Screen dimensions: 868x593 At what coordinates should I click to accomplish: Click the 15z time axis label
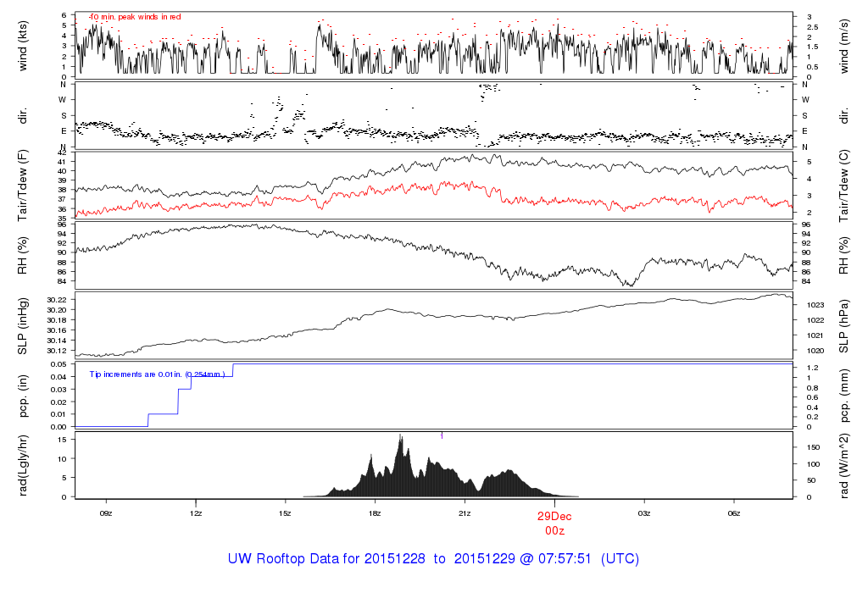pos(285,513)
